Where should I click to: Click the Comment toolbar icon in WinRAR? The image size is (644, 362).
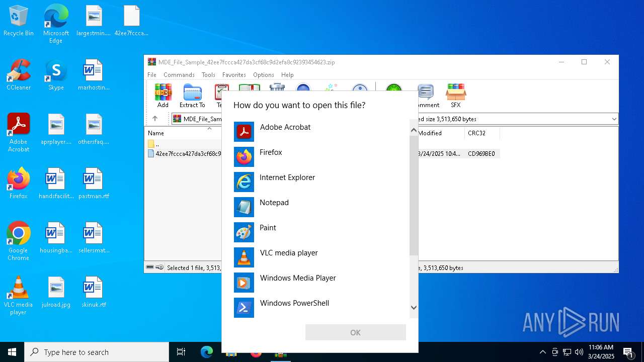point(427,96)
